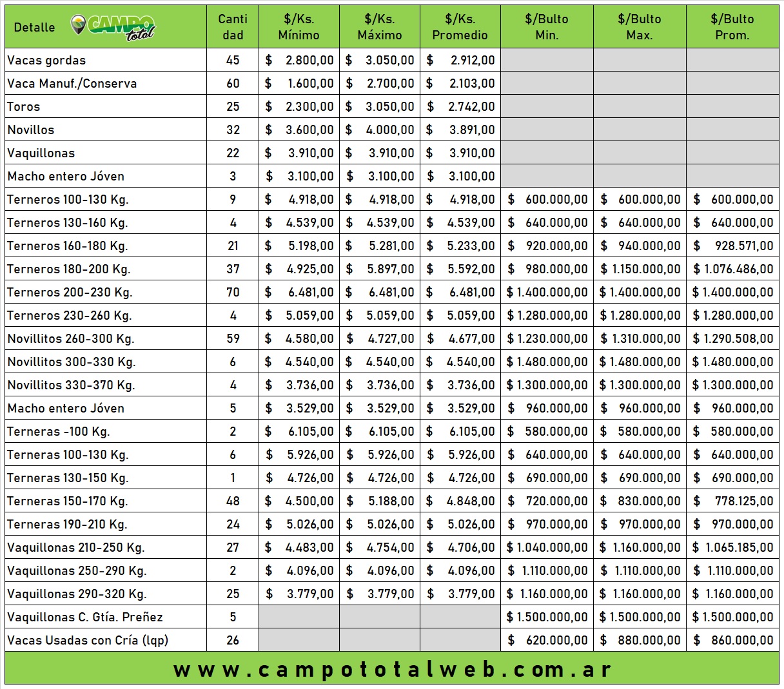Select Terneros 200-230 Kg. row label
The width and height of the screenshot is (784, 689).
pos(70,293)
